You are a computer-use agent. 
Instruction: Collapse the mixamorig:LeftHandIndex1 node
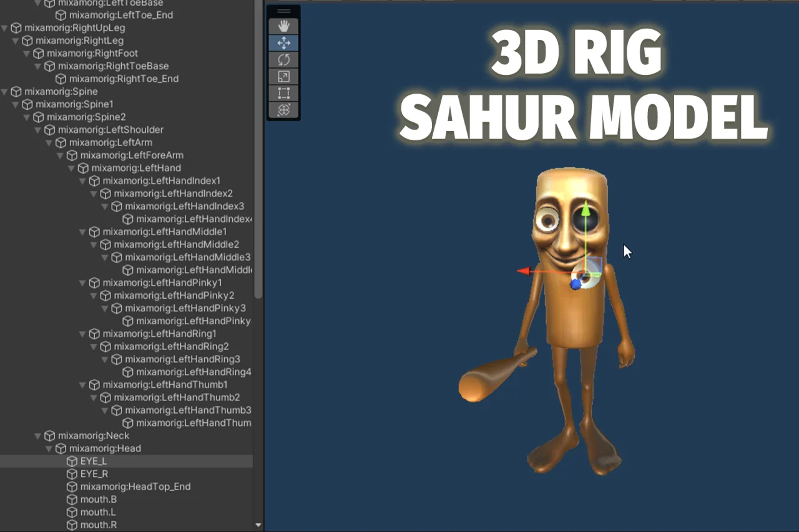pos(82,181)
